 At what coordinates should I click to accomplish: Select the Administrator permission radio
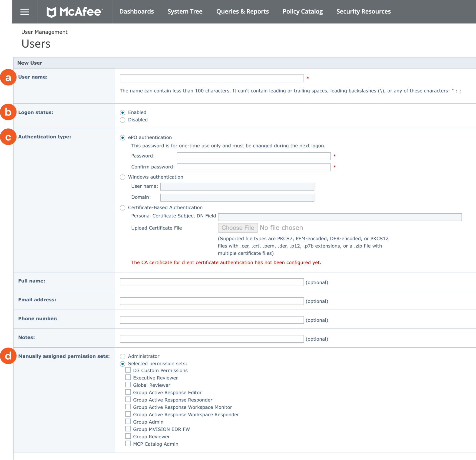tap(123, 356)
